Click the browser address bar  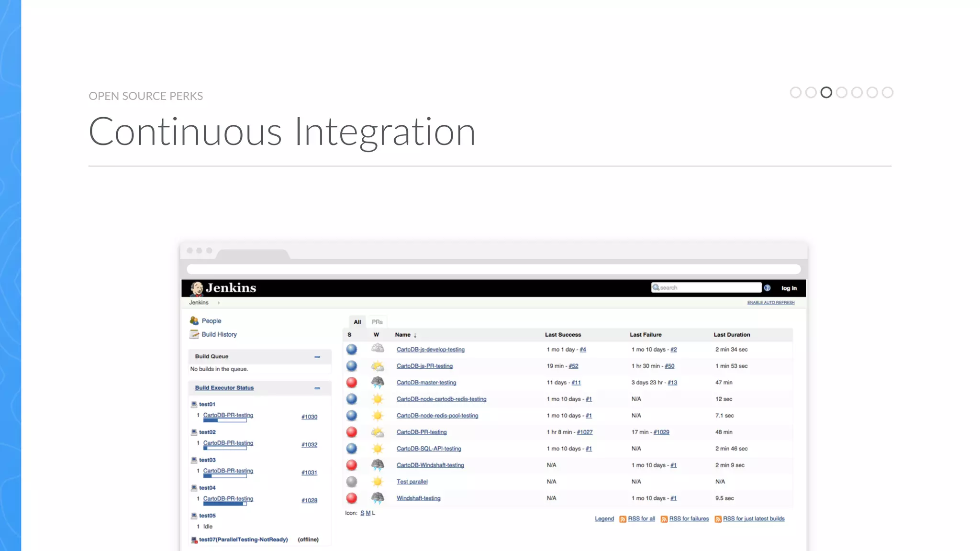(x=493, y=269)
